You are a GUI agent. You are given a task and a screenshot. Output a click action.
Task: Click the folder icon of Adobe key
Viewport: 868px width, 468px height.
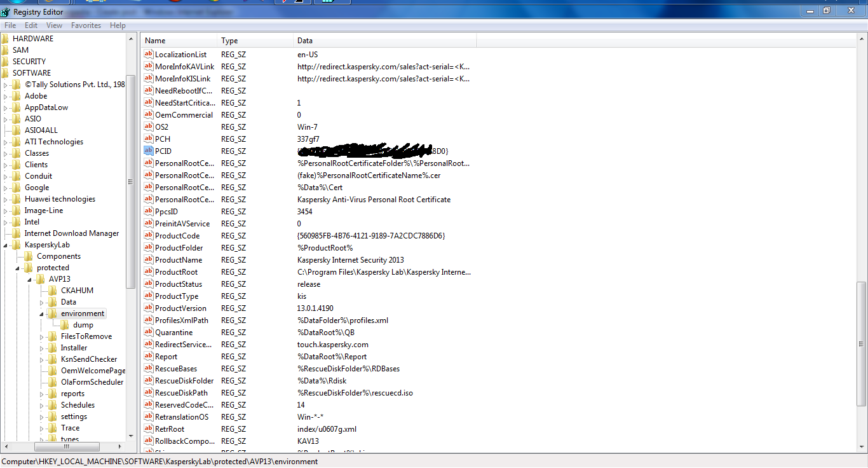point(17,95)
